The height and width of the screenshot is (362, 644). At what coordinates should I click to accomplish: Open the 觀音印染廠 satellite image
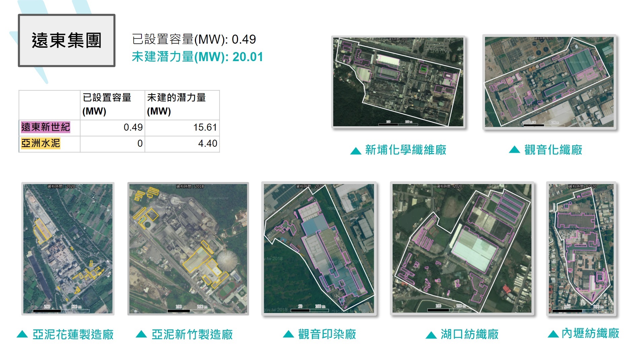point(319,249)
